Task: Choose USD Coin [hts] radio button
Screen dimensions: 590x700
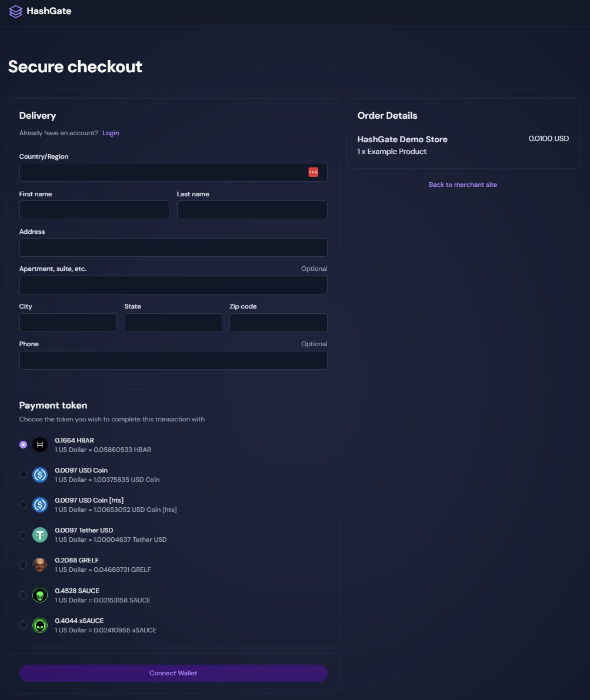Action: (24, 505)
